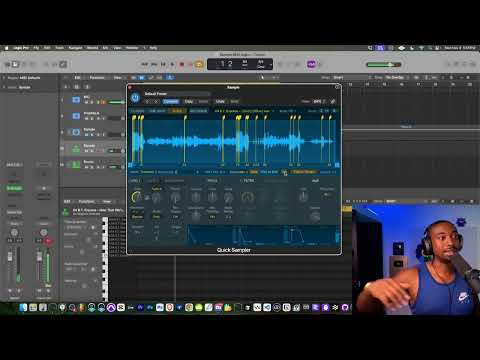
Task: Open the Drag No Overlap dropdown
Action: (396, 77)
